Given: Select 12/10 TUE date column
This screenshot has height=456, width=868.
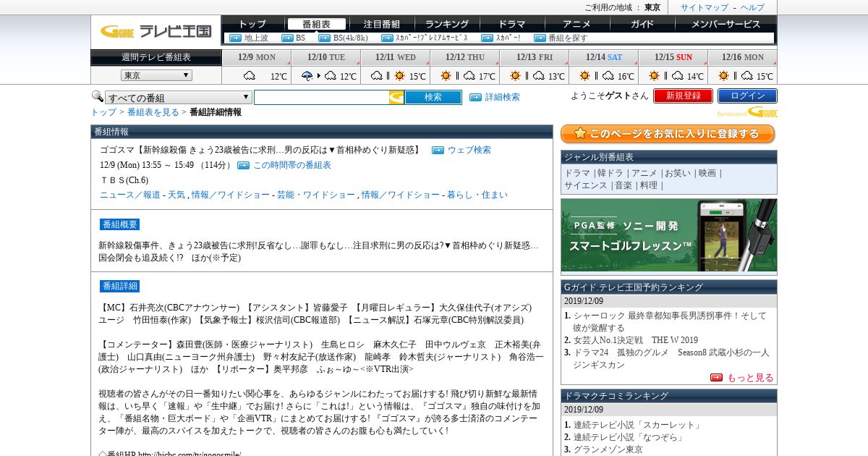Looking at the screenshot, I should coord(325,57).
